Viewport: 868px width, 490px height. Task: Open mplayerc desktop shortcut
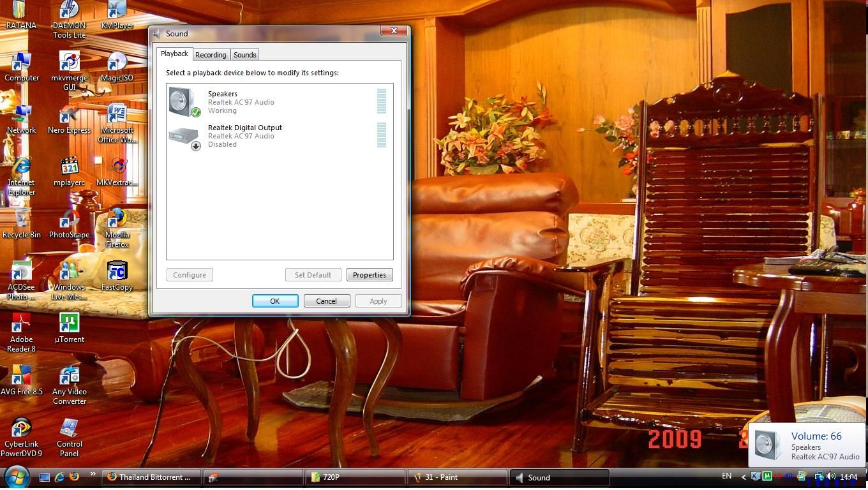point(70,172)
